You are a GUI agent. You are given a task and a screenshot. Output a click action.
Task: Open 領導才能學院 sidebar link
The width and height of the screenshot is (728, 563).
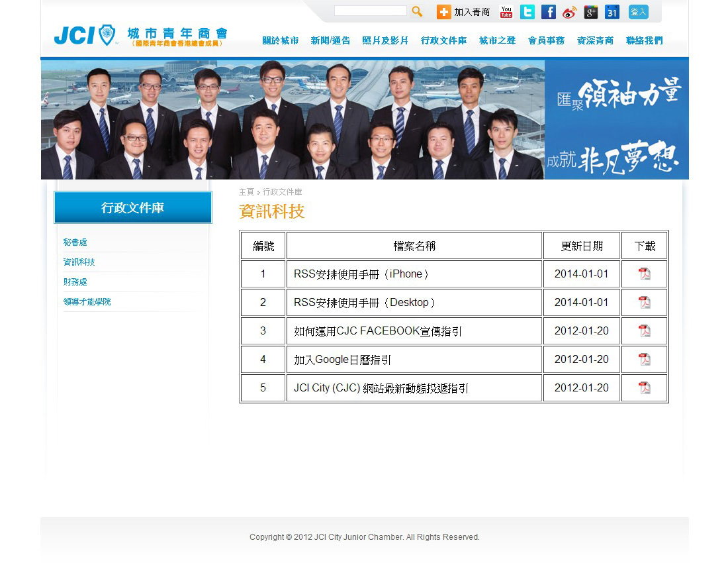[x=87, y=302]
